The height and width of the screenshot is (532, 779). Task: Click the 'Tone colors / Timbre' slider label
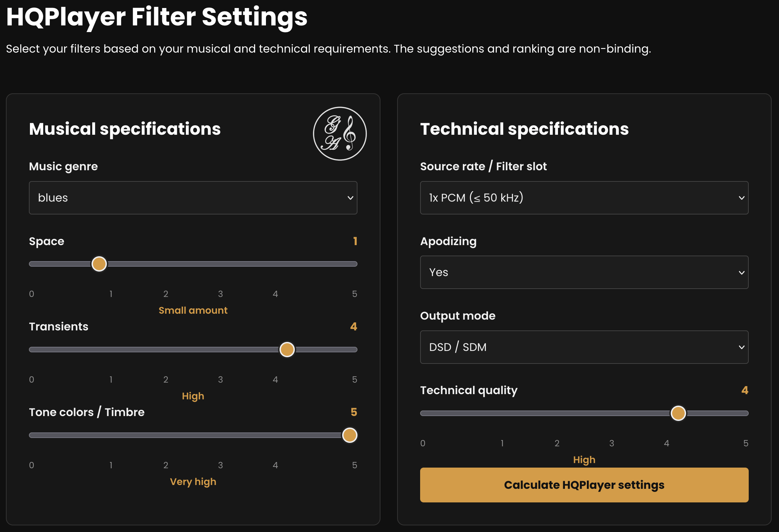(87, 412)
